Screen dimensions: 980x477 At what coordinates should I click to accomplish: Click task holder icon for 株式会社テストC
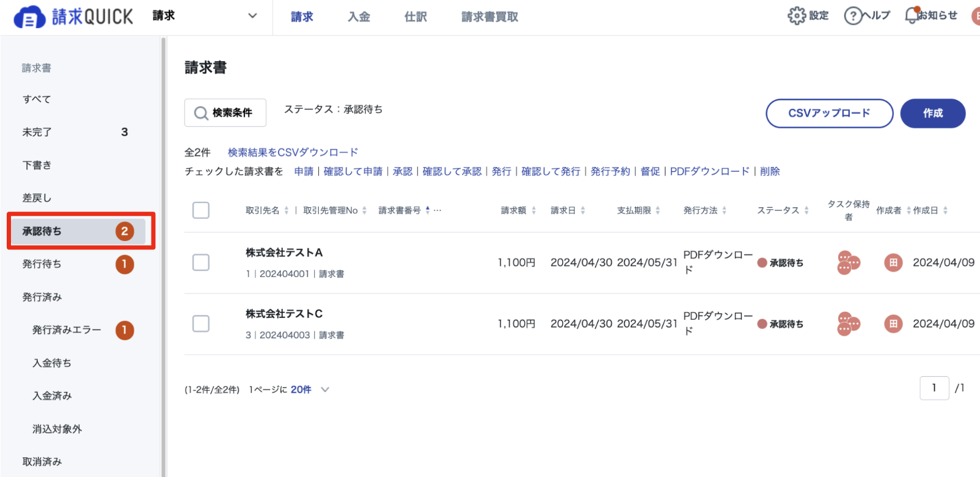[x=848, y=324]
